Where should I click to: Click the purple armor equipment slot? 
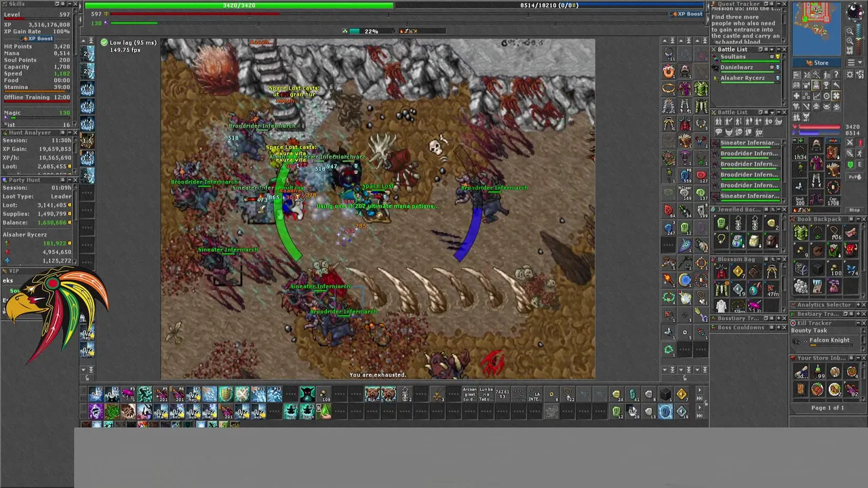tap(816, 163)
